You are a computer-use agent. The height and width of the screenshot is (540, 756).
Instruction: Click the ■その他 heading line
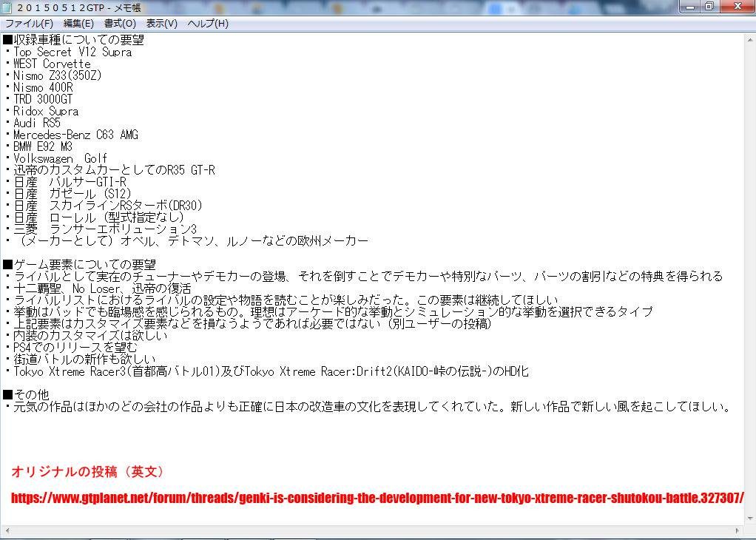point(26,394)
